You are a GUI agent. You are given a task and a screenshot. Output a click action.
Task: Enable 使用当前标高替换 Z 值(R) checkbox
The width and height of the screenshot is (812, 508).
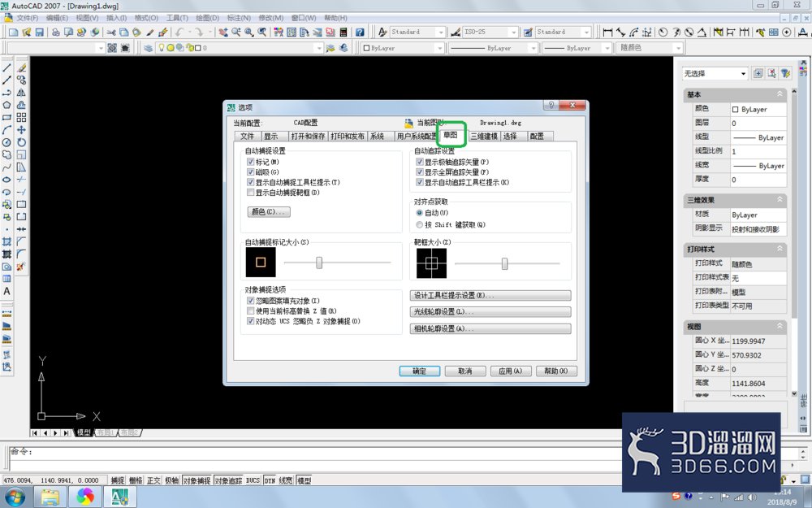251,311
